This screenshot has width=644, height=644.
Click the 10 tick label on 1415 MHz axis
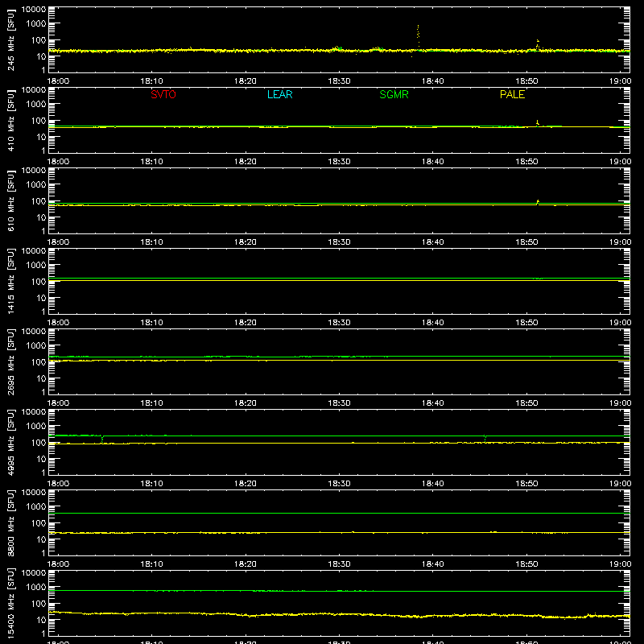click(42, 298)
